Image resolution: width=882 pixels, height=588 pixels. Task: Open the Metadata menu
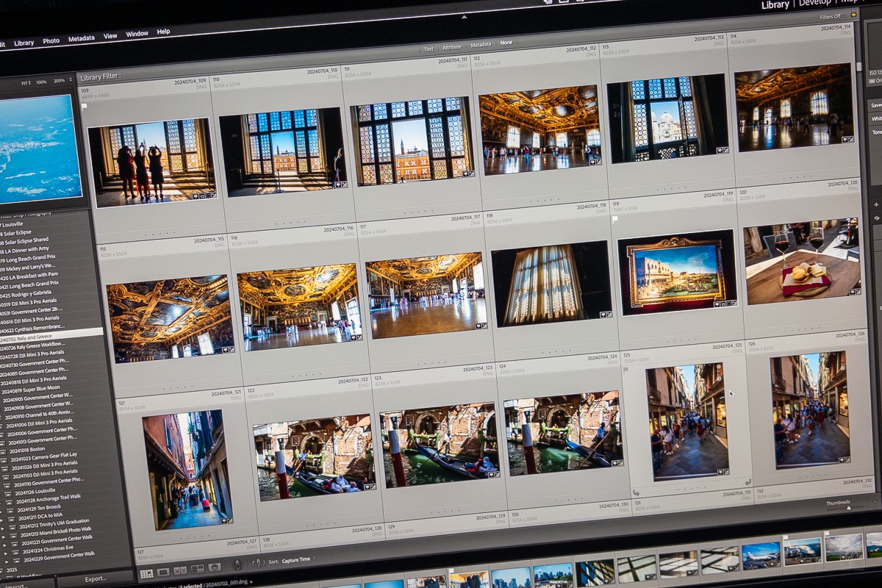[81, 38]
